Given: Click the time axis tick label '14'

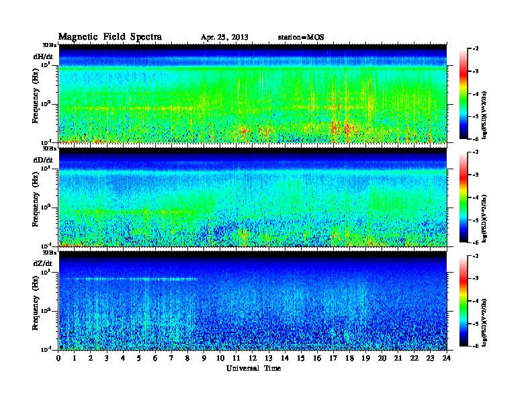Looking at the screenshot, I should pos(285,359).
